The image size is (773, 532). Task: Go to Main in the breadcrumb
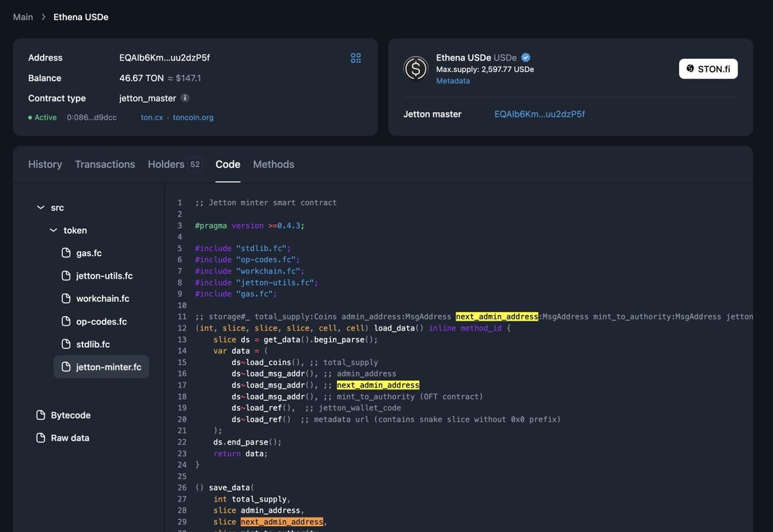(x=23, y=17)
